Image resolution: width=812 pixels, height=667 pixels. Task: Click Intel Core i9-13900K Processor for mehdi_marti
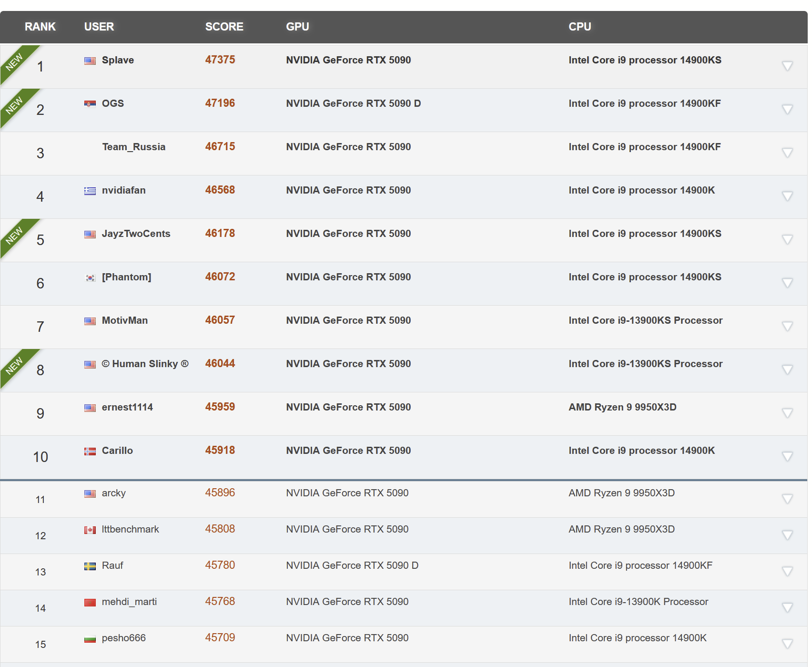(x=638, y=602)
